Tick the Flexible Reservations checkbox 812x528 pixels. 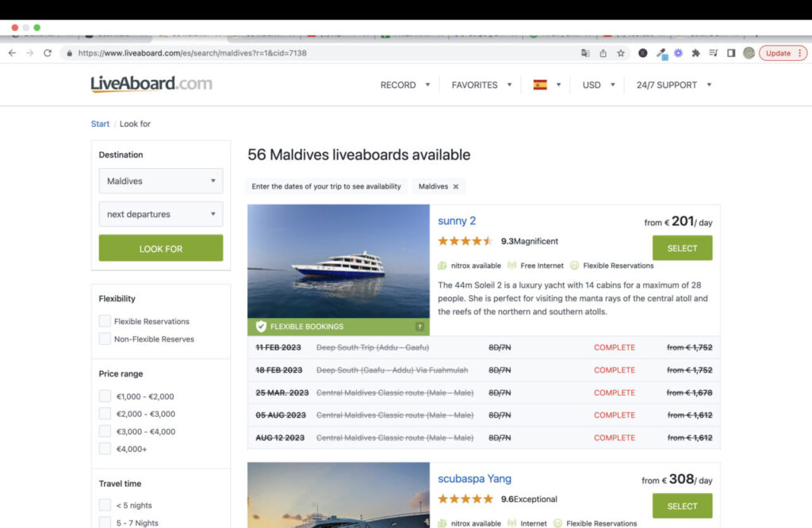point(105,321)
